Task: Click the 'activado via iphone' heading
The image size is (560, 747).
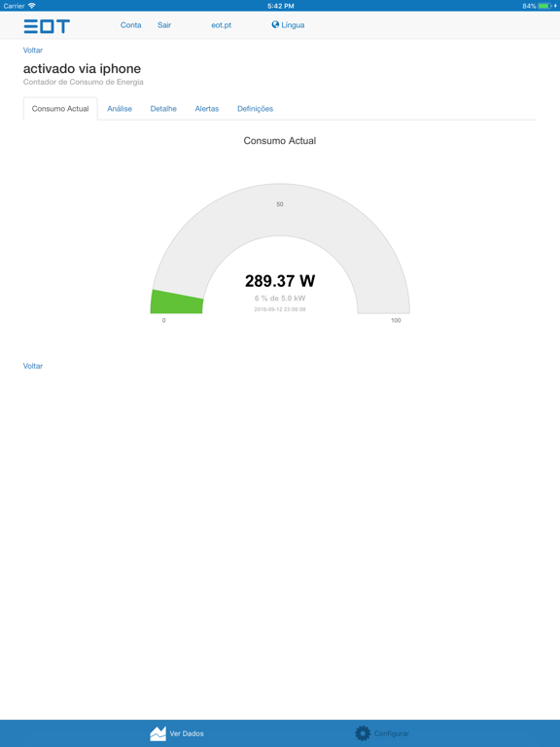Action: [x=82, y=69]
